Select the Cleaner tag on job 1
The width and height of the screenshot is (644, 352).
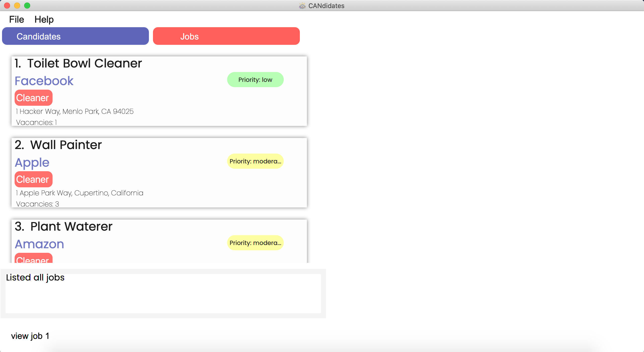click(33, 97)
